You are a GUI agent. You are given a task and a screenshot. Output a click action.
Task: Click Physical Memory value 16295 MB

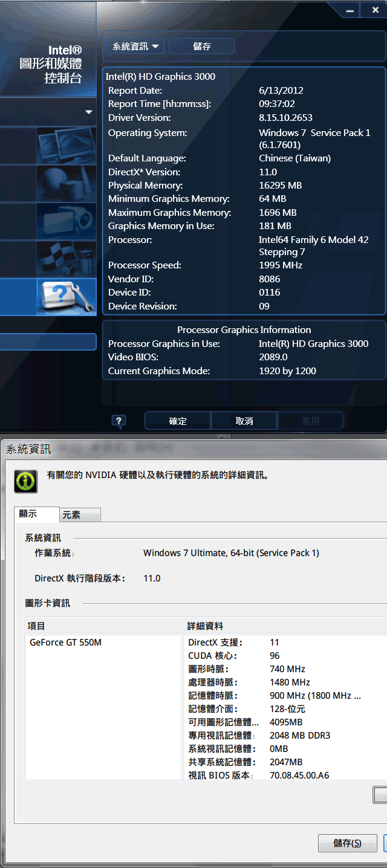(280, 185)
